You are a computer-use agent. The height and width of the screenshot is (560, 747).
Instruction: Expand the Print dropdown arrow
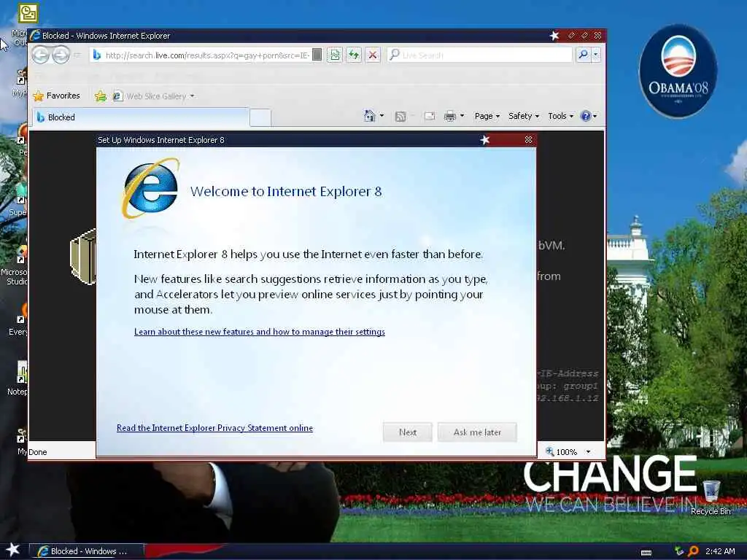[x=462, y=116]
